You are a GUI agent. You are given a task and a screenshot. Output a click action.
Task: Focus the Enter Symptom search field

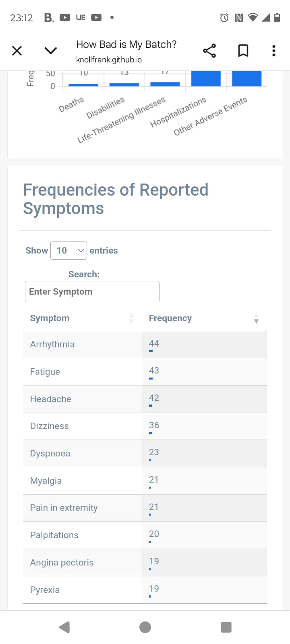(92, 291)
